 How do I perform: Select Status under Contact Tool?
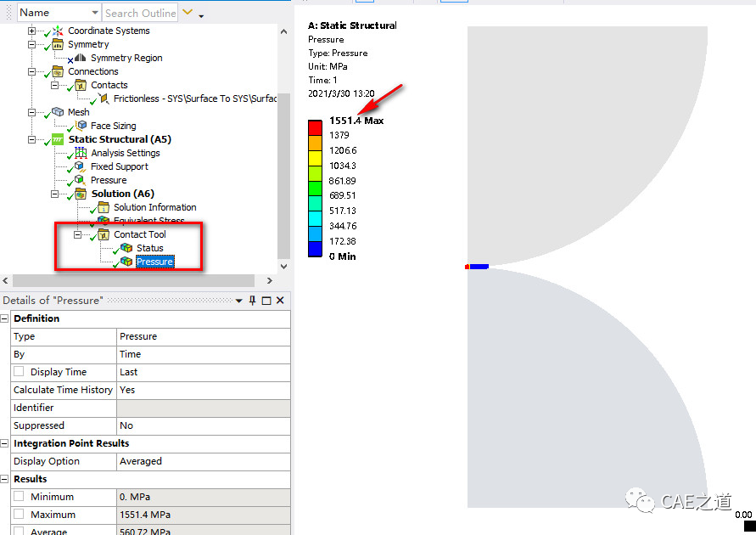coord(150,248)
